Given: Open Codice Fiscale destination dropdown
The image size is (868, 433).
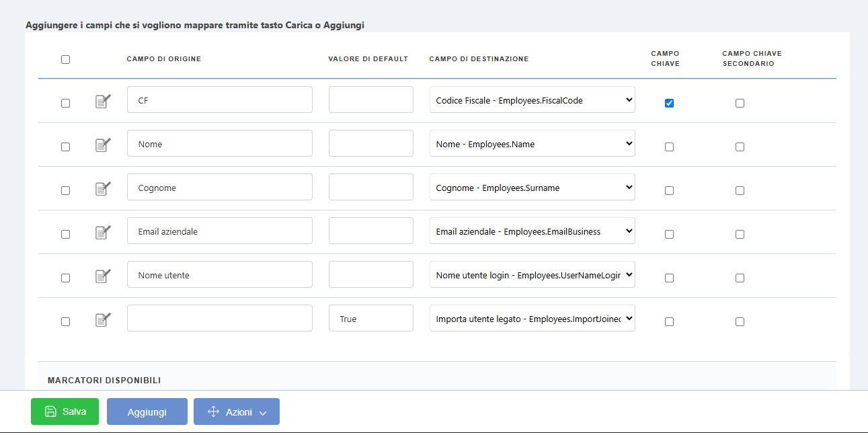Looking at the screenshot, I should [x=532, y=100].
